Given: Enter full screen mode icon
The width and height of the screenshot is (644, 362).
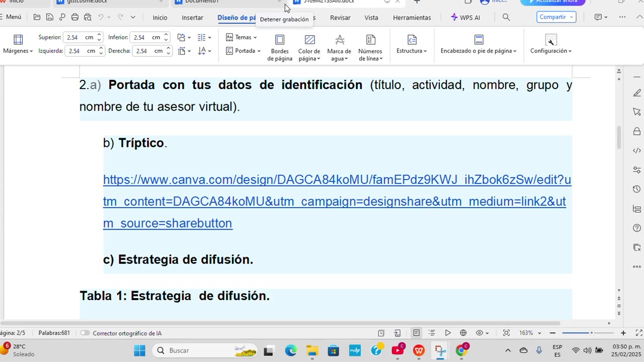Looking at the screenshot, I should [639, 333].
